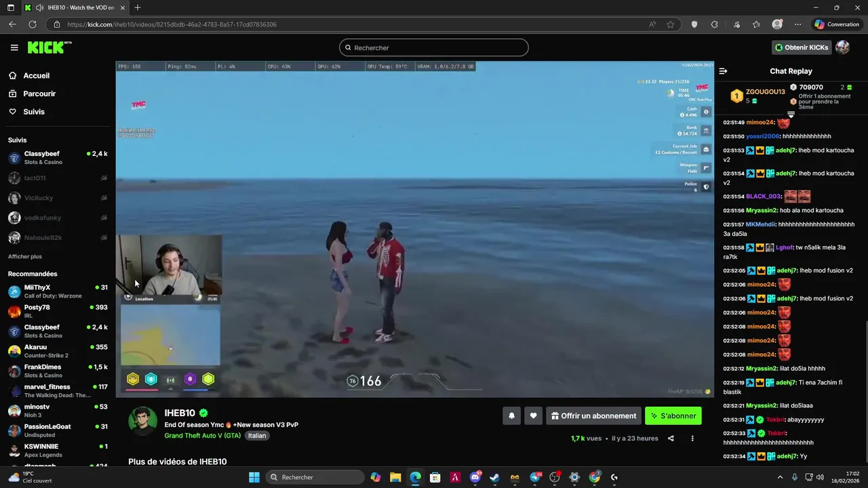Share the video using the share icon

(x=671, y=439)
